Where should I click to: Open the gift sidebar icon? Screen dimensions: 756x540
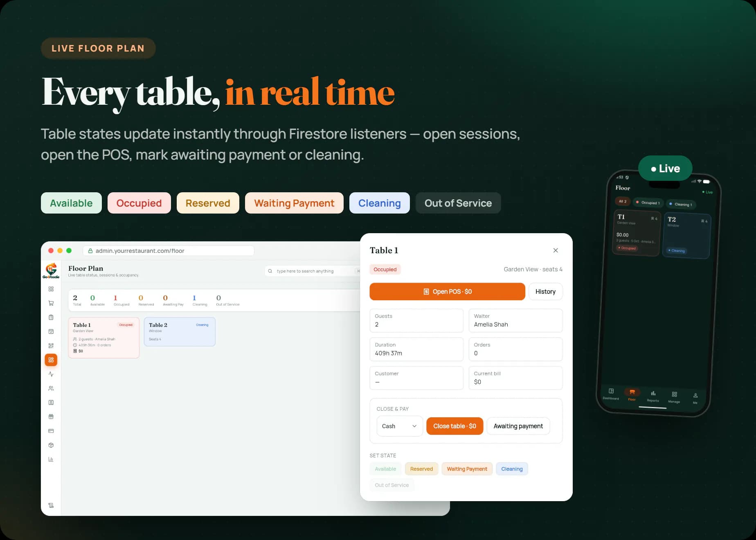[51, 416]
